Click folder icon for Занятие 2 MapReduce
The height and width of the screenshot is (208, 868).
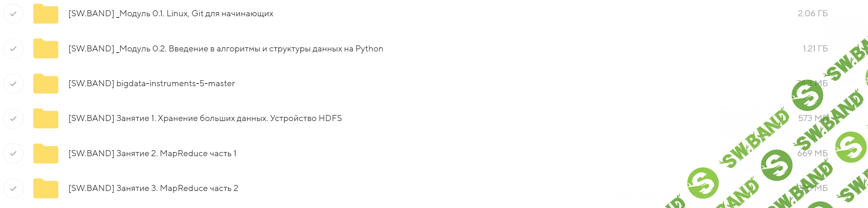coord(45,154)
